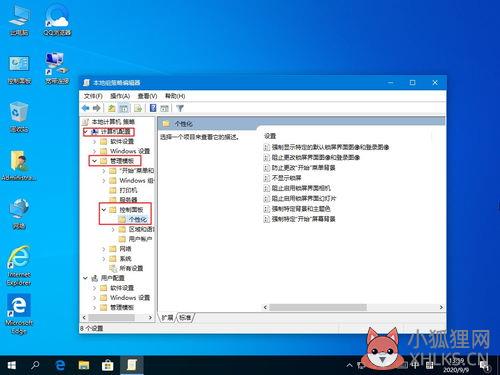Go back with the toolbar Back arrow
Screen dimensions: 500x375
86,108
